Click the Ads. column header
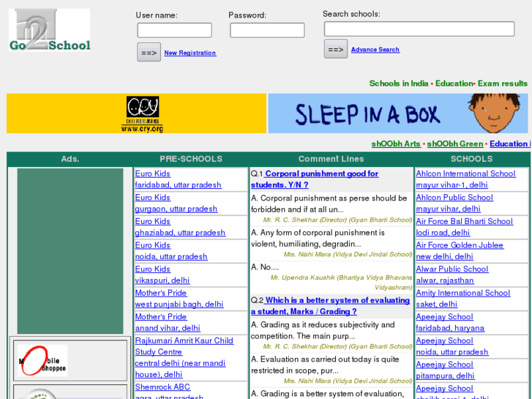Viewport: 532px width, 399px height. [x=70, y=159]
